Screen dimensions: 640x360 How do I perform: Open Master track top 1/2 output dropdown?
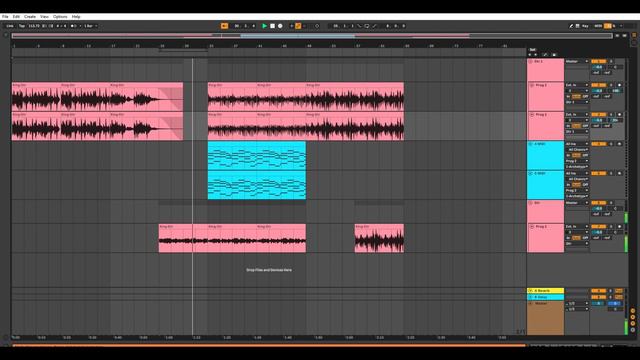pyautogui.click(x=577, y=303)
